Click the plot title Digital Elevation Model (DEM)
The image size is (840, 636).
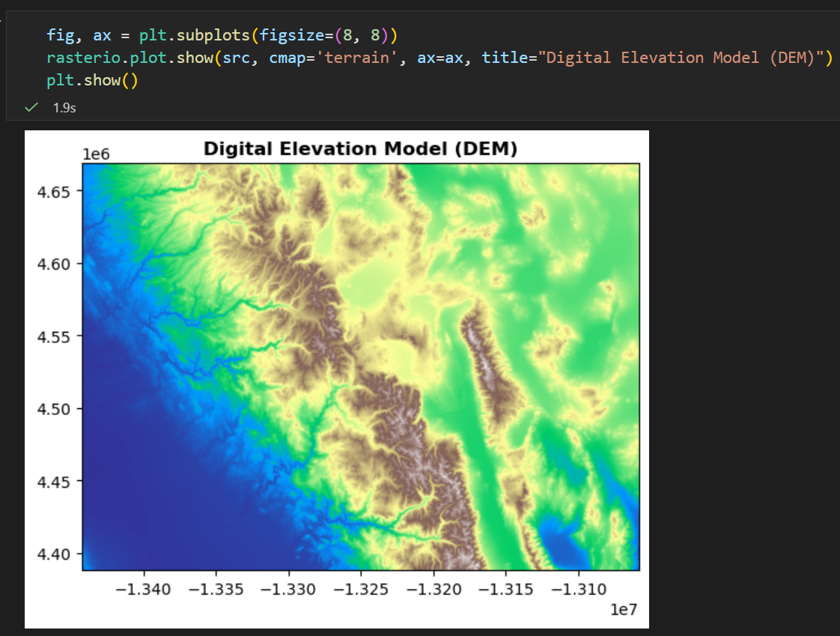click(x=361, y=148)
